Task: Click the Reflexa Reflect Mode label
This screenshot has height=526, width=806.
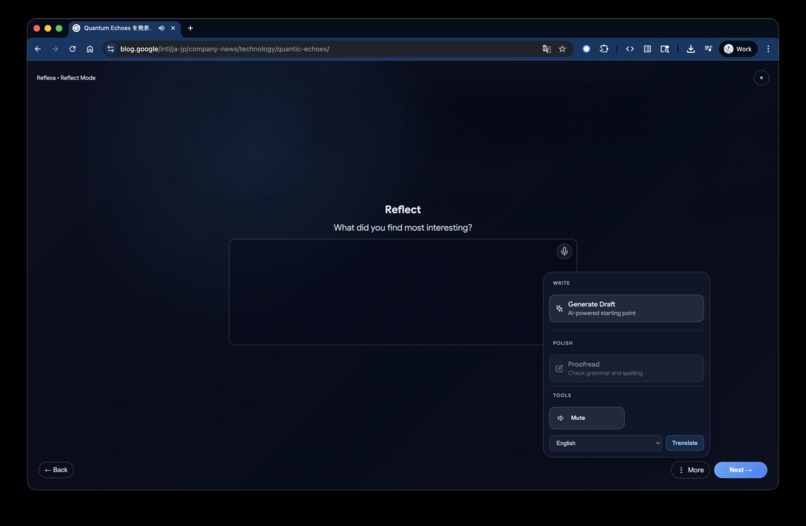Action: click(x=66, y=78)
